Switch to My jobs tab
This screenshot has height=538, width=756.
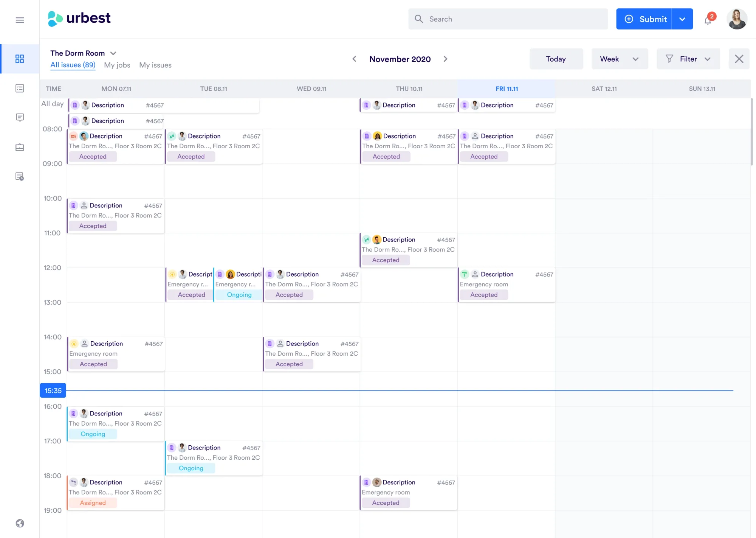tap(117, 65)
